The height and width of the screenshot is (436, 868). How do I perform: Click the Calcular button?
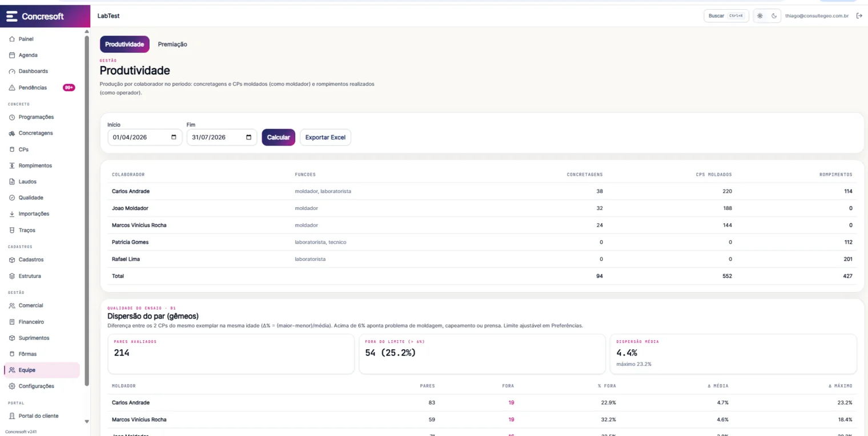tap(279, 138)
